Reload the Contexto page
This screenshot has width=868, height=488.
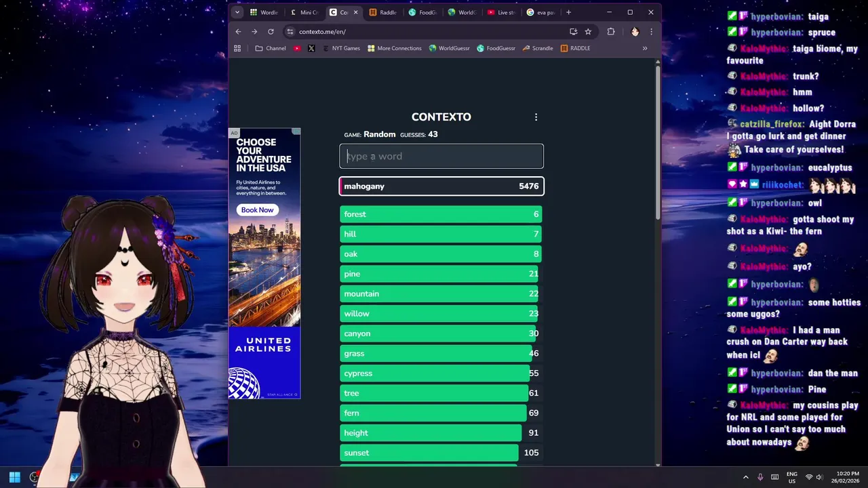[271, 32]
